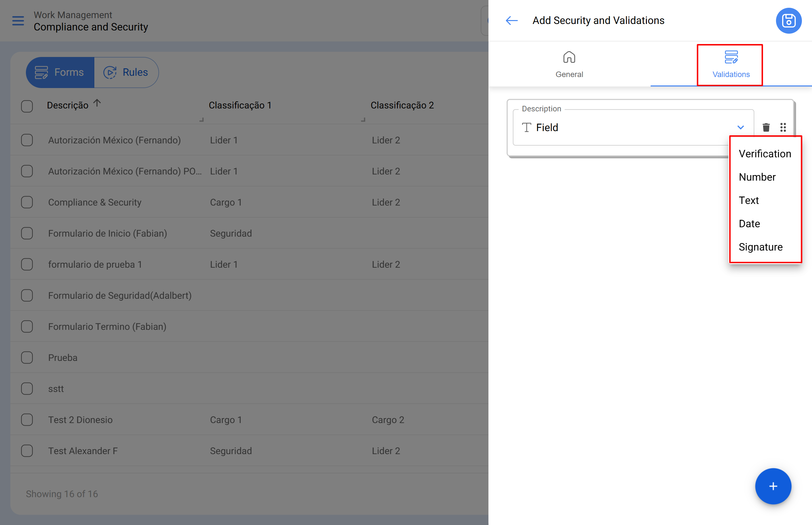Screen dimensions: 812x525
Task: Expand the Field description dropdown
Action: [740, 128]
